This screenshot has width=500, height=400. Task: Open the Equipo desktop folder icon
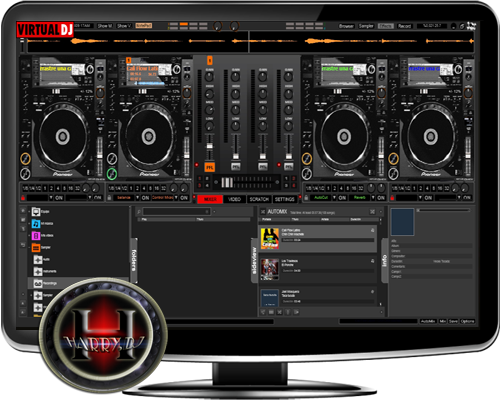coord(36,212)
